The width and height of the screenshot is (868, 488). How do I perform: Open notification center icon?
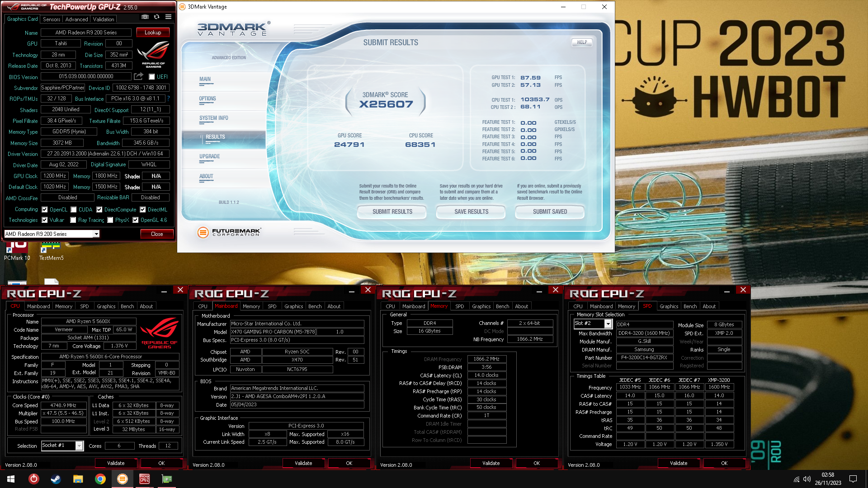click(853, 479)
